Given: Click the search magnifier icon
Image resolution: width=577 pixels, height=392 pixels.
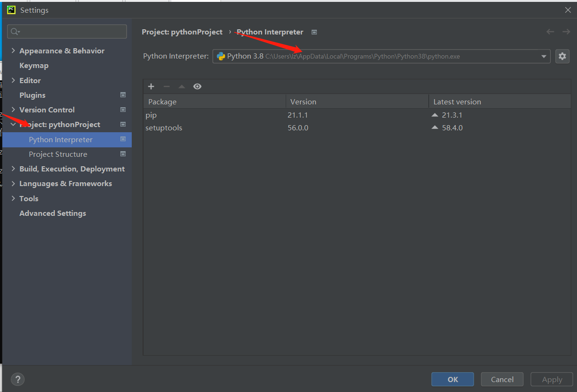Looking at the screenshot, I should point(15,32).
